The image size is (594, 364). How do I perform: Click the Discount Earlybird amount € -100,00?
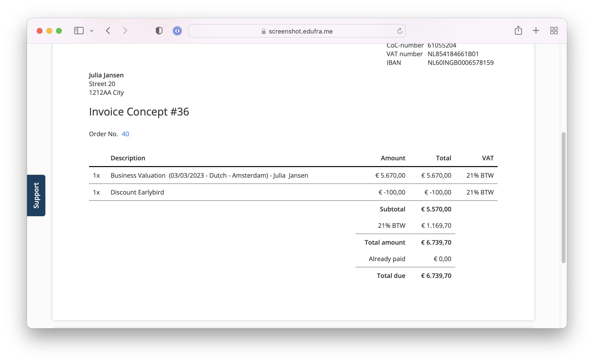click(x=392, y=192)
